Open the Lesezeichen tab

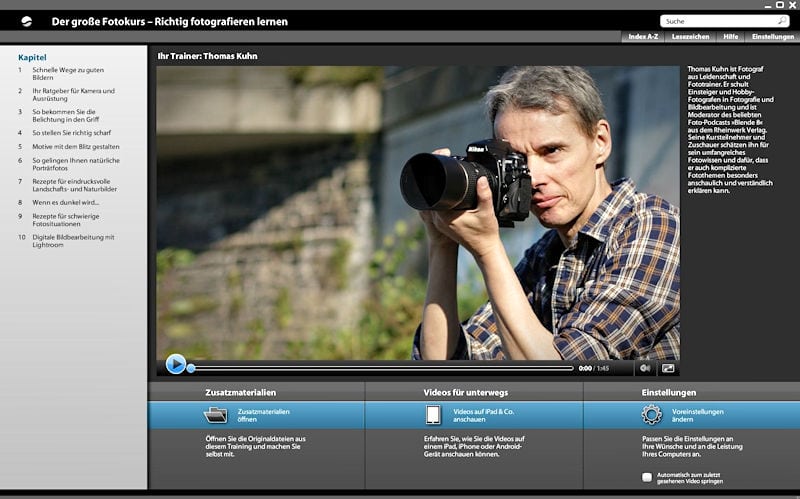(691, 36)
